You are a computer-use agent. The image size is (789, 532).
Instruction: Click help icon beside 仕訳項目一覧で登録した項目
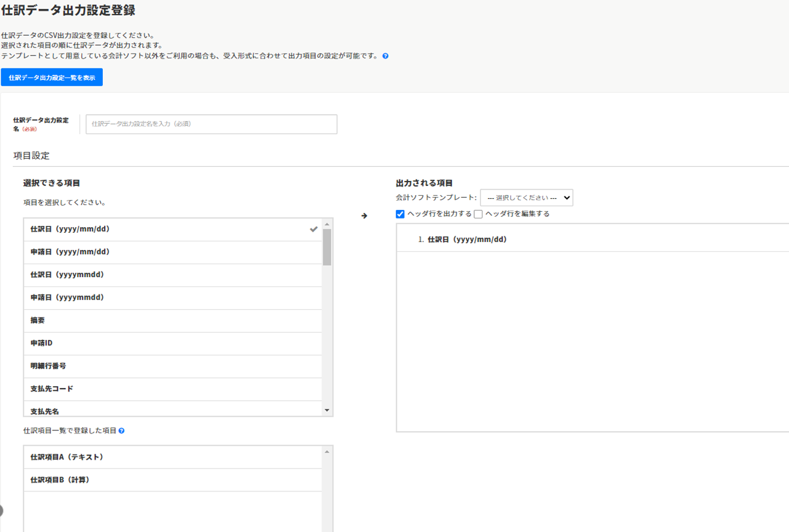121,431
